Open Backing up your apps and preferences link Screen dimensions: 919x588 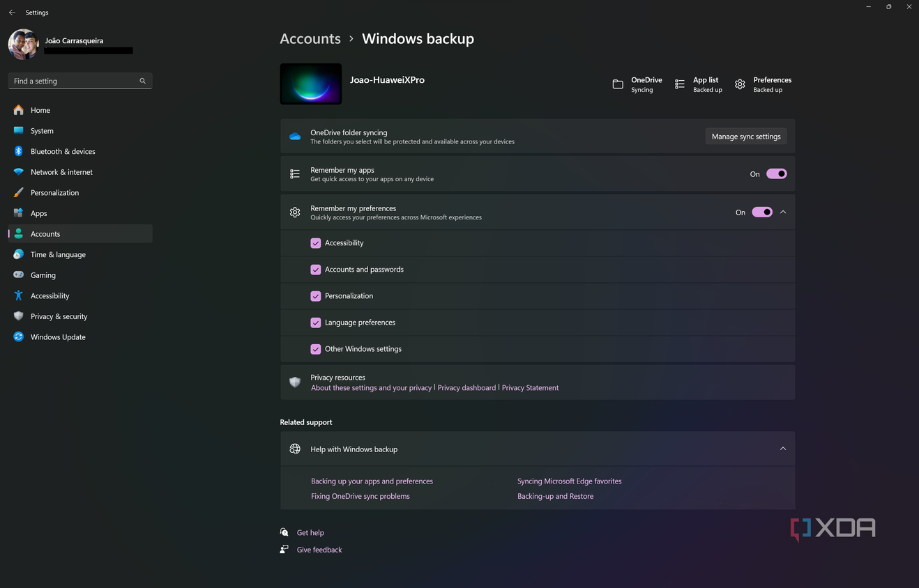click(372, 481)
